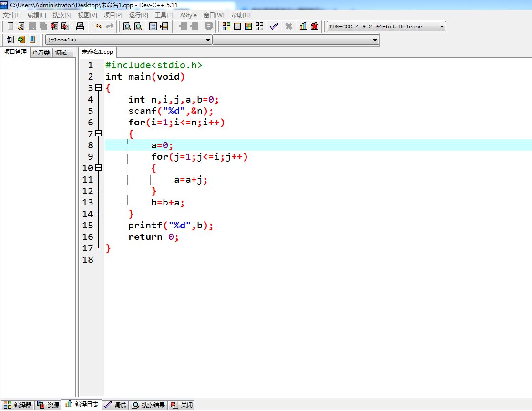Click the grayed Unindent toolbar icon

pos(183,26)
